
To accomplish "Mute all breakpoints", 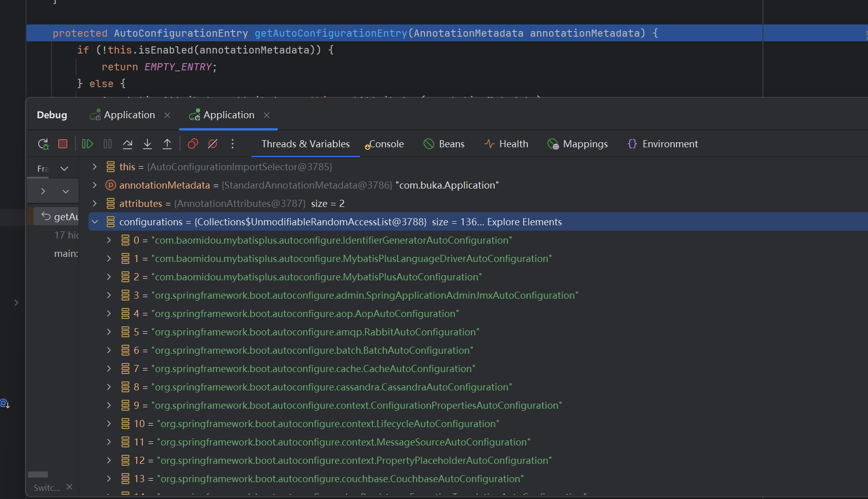I will (213, 143).
